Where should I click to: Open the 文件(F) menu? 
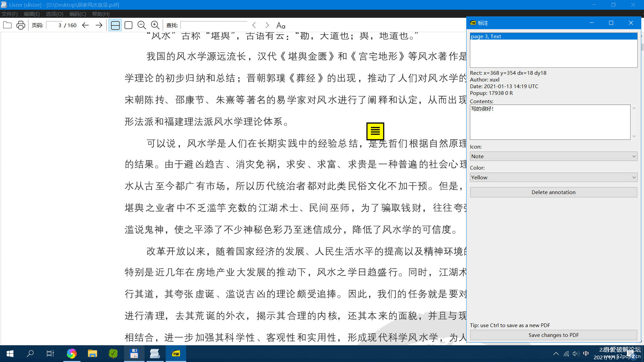(9, 14)
